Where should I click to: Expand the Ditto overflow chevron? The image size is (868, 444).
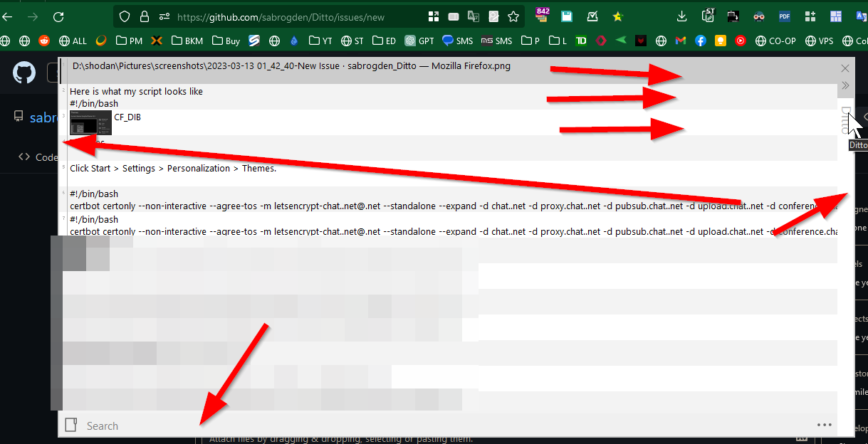coord(845,85)
